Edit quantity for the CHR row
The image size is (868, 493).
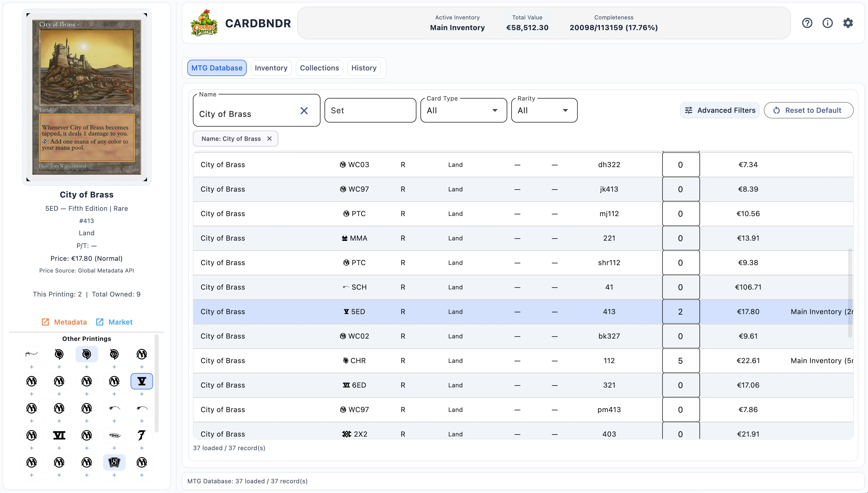click(681, 361)
